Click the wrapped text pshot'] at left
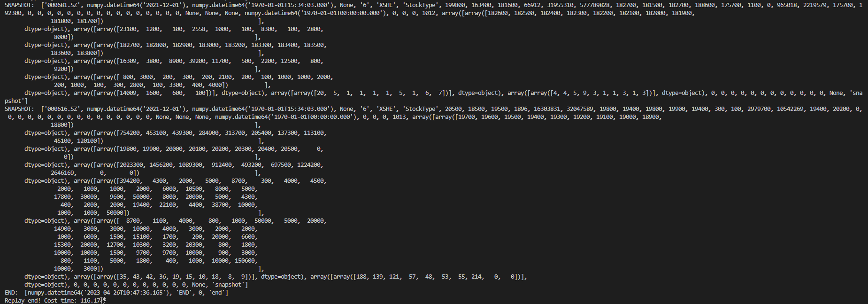The height and width of the screenshot is (304, 868). tap(16, 101)
